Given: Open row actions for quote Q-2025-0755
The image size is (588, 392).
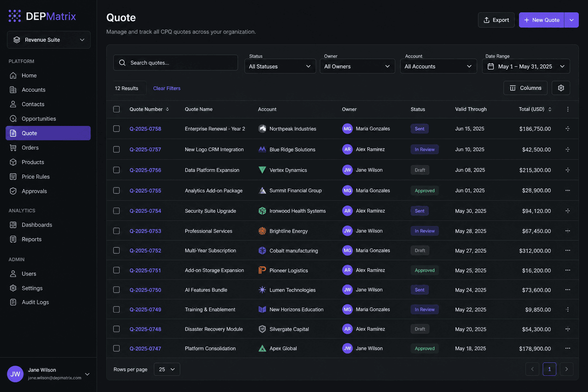Looking at the screenshot, I should point(568,190).
